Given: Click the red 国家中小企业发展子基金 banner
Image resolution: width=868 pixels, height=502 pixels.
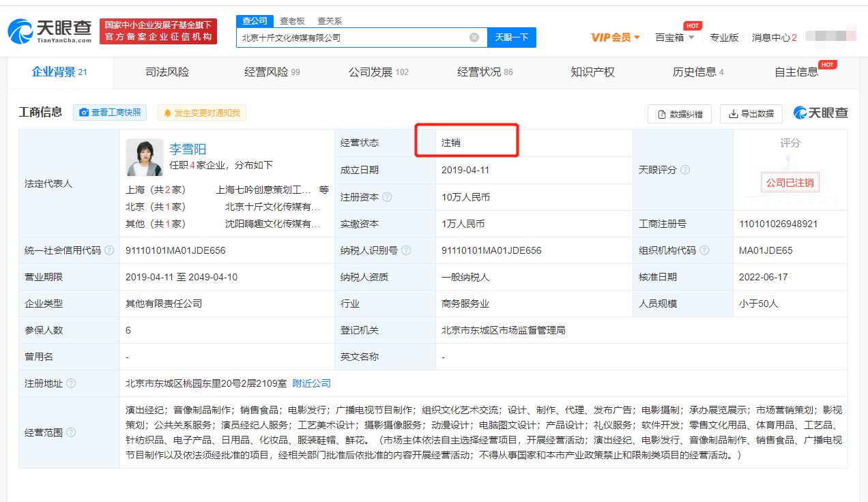Looking at the screenshot, I should click(158, 31).
